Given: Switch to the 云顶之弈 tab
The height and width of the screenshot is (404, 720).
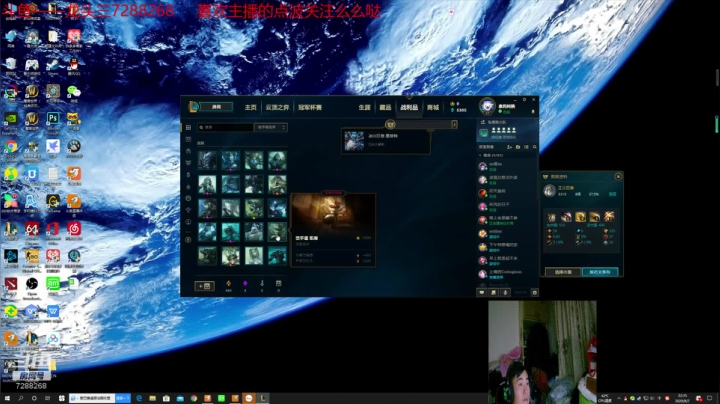Looking at the screenshot, I should pyautogui.click(x=277, y=107).
